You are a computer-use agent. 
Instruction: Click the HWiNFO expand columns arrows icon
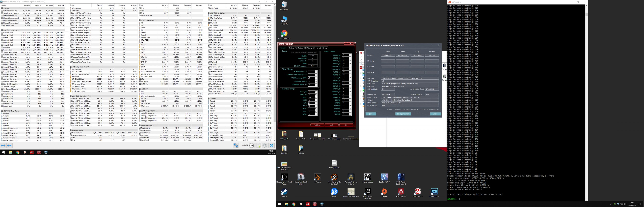[3, 145]
